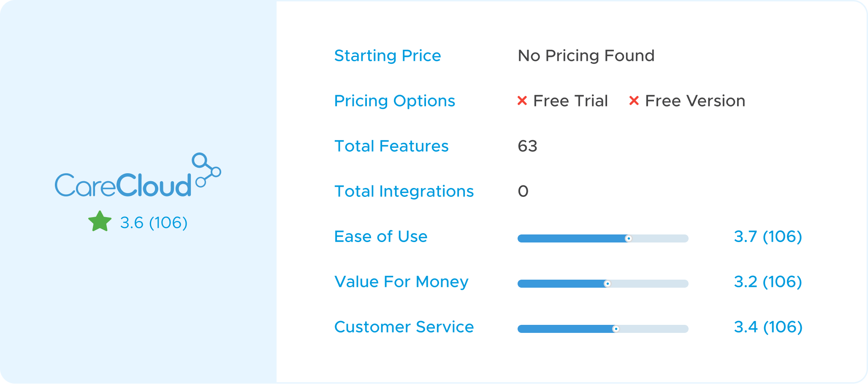The image size is (868, 384).
Task: Select the Starting Price label
Action: pos(388,56)
